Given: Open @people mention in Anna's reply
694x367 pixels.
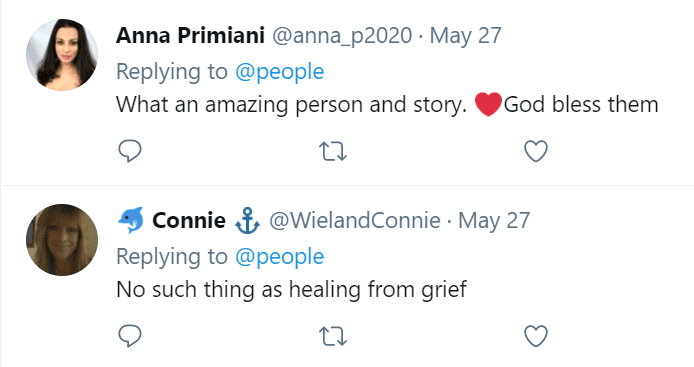Looking at the screenshot, I should click(x=279, y=72).
